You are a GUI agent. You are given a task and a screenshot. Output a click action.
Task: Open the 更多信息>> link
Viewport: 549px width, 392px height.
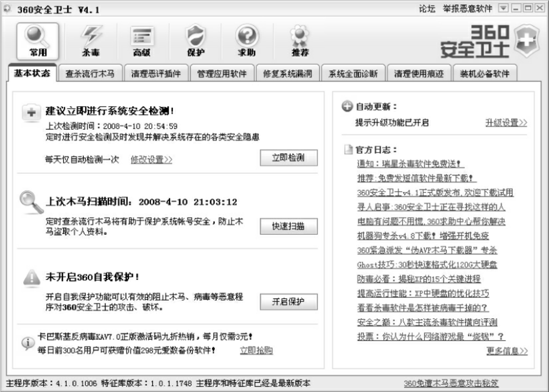tap(507, 351)
